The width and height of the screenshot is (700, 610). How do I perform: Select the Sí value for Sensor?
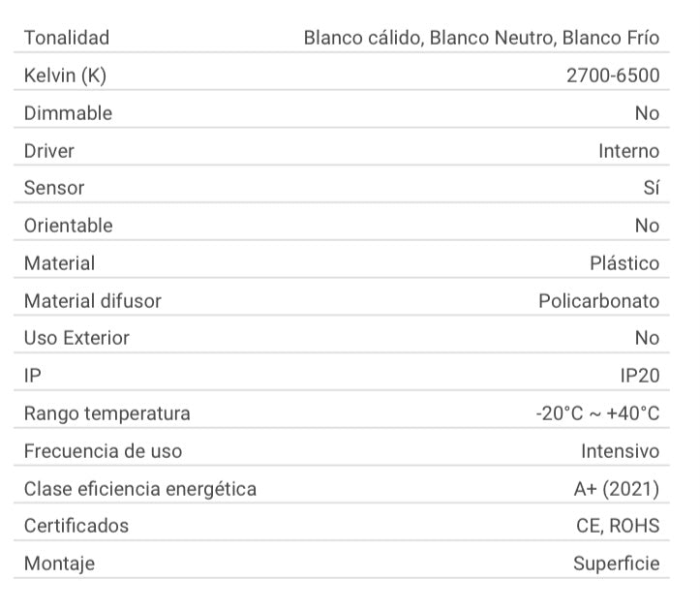pos(651,188)
